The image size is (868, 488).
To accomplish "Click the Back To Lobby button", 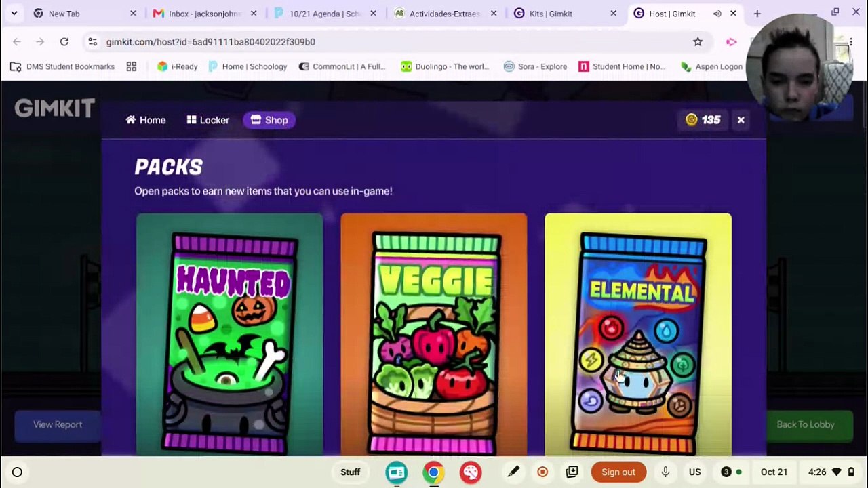I will (806, 424).
